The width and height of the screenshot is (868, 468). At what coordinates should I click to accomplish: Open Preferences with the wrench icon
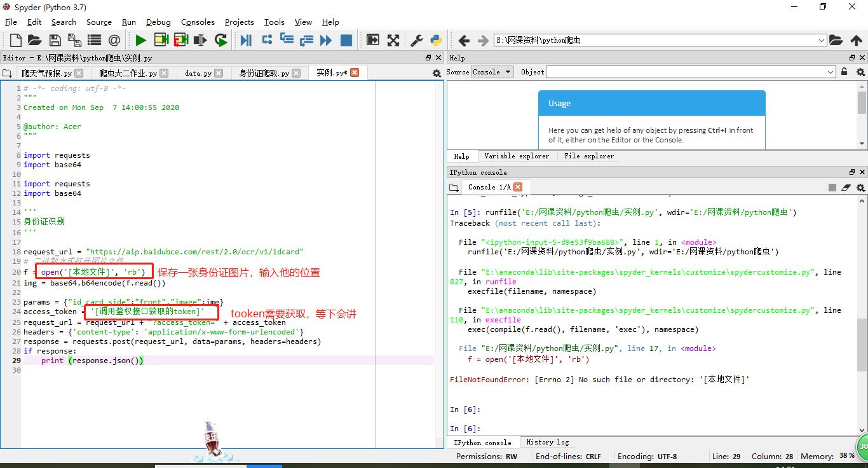click(417, 40)
